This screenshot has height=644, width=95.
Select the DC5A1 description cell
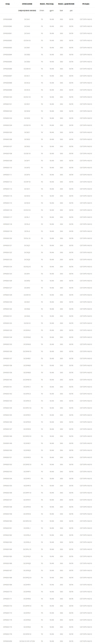27,19
